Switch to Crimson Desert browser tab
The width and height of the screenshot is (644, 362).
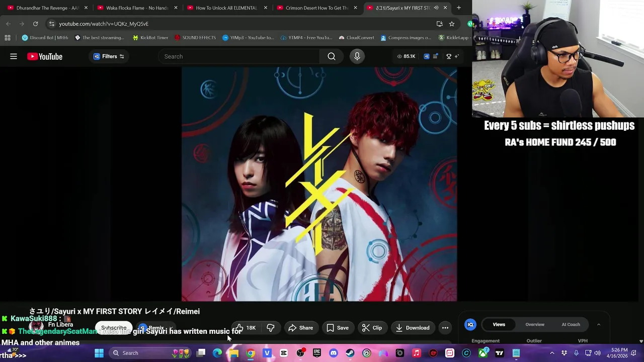[x=316, y=8]
